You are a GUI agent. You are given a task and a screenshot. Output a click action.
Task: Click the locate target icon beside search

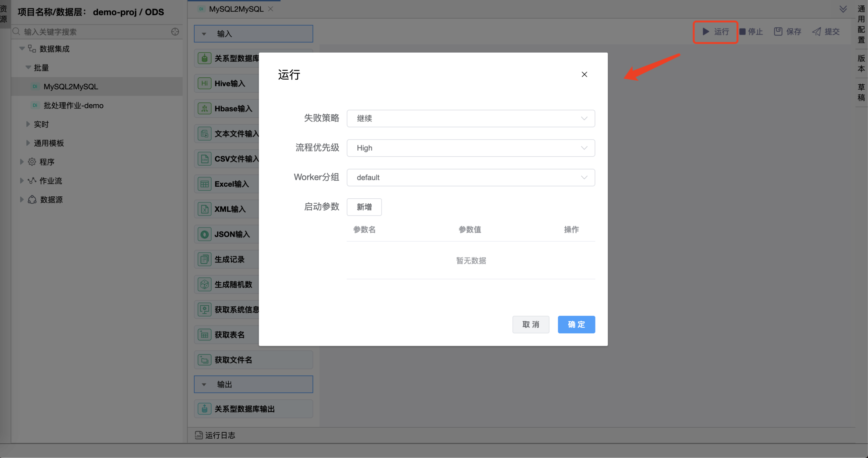175,32
